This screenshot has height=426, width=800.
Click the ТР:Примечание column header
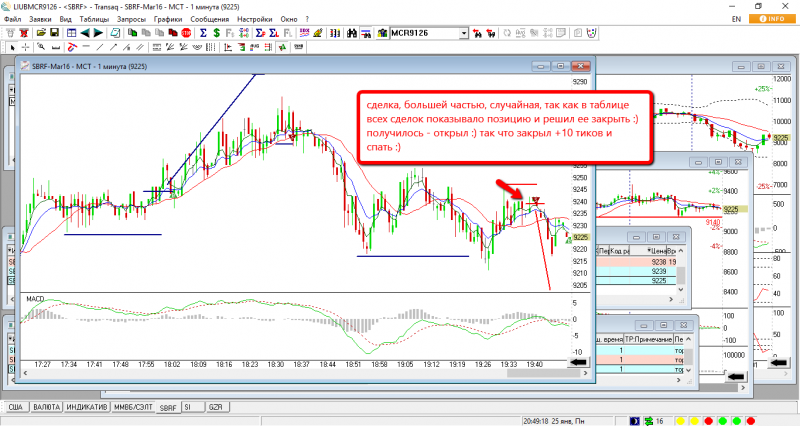coord(648,339)
